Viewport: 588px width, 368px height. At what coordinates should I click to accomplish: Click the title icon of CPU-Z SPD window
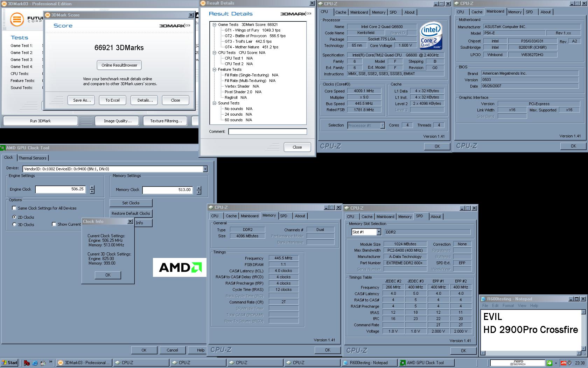click(347, 208)
